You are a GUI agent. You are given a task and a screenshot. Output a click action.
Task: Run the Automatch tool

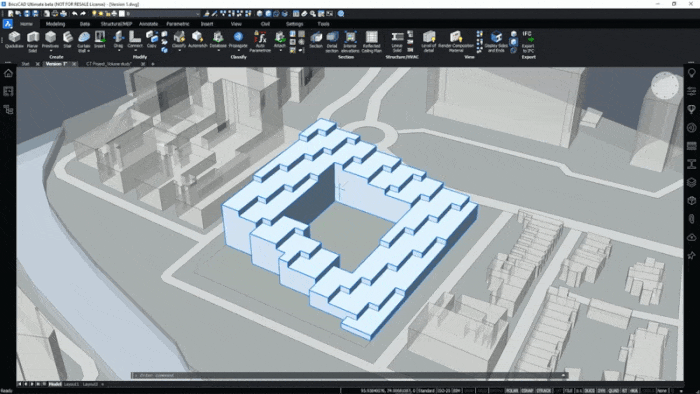click(x=197, y=40)
